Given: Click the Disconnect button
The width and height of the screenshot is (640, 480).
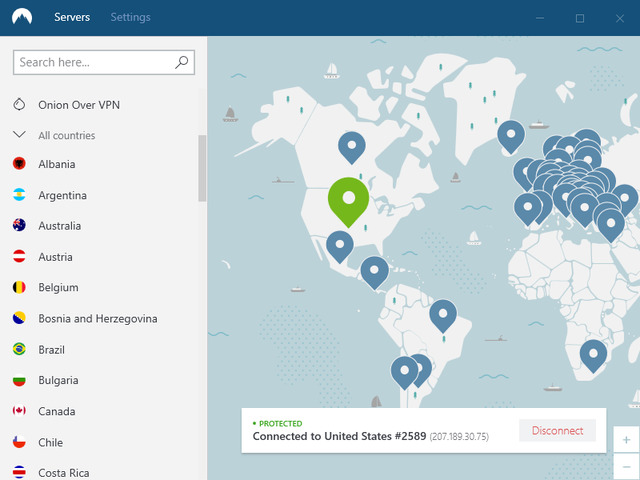Looking at the screenshot, I should pyautogui.click(x=558, y=431).
